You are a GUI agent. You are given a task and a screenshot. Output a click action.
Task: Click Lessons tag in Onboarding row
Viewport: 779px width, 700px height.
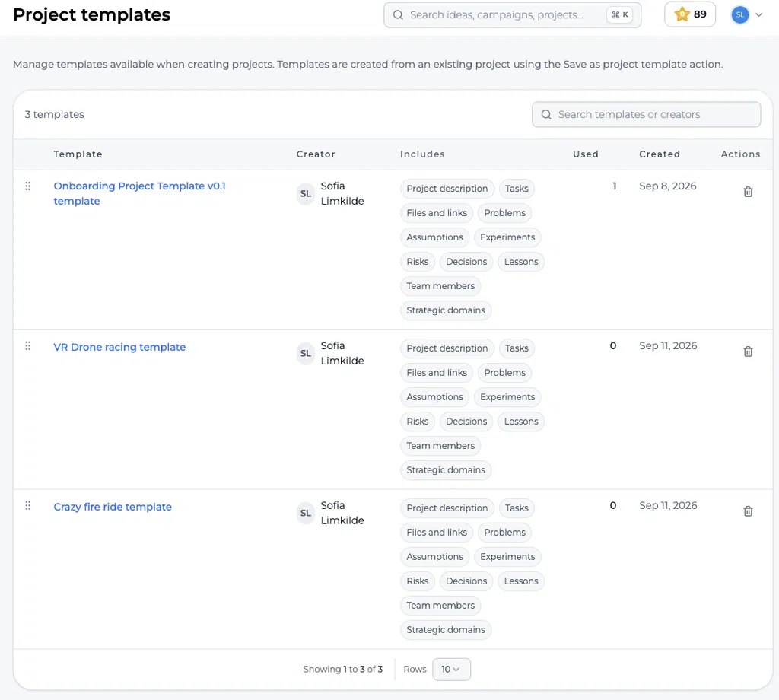[521, 262]
